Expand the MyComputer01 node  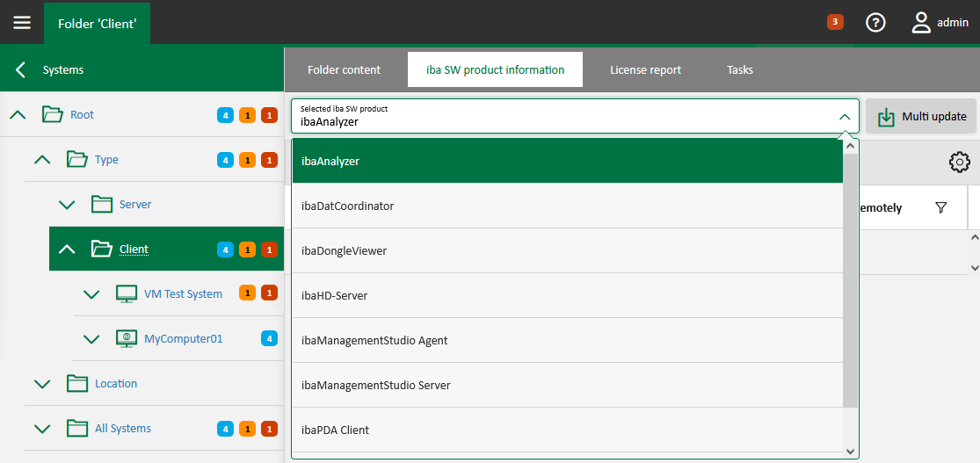coord(91,338)
